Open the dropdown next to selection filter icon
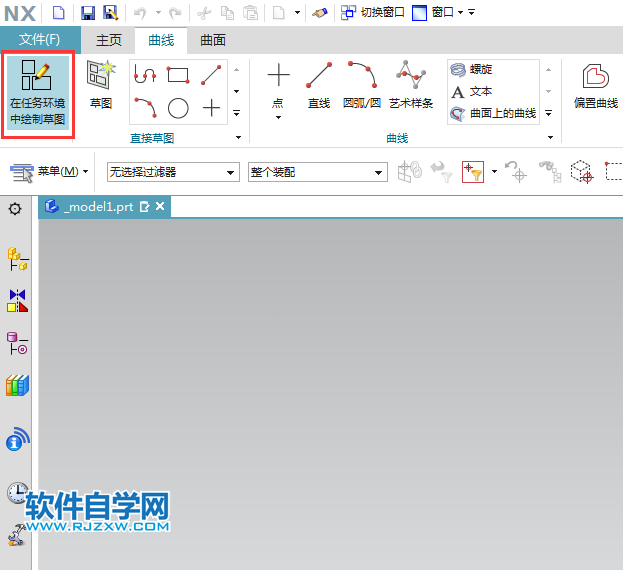The width and height of the screenshot is (623, 570). (494, 172)
